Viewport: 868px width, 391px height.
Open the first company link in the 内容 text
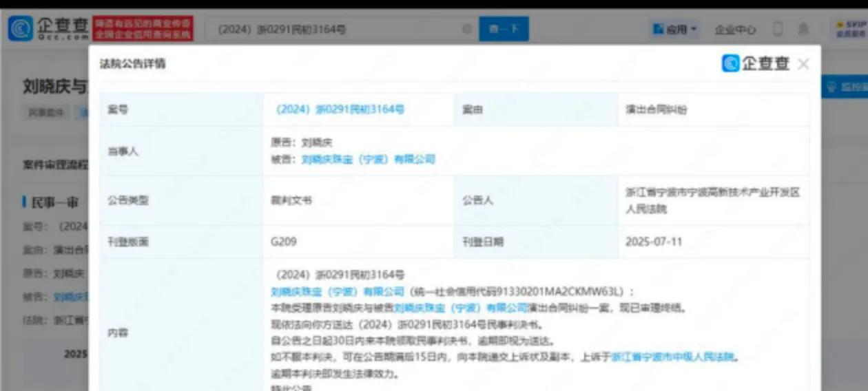tap(337, 291)
